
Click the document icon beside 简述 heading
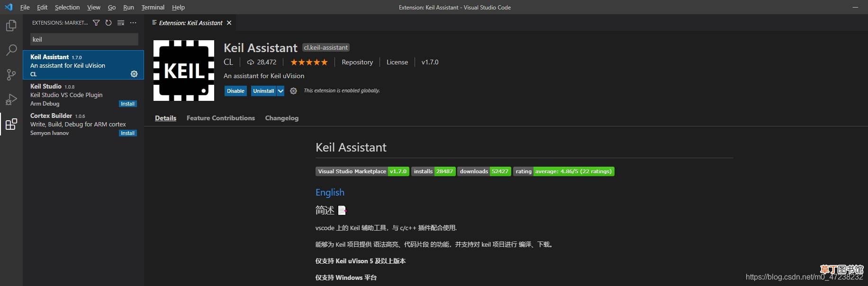point(342,210)
